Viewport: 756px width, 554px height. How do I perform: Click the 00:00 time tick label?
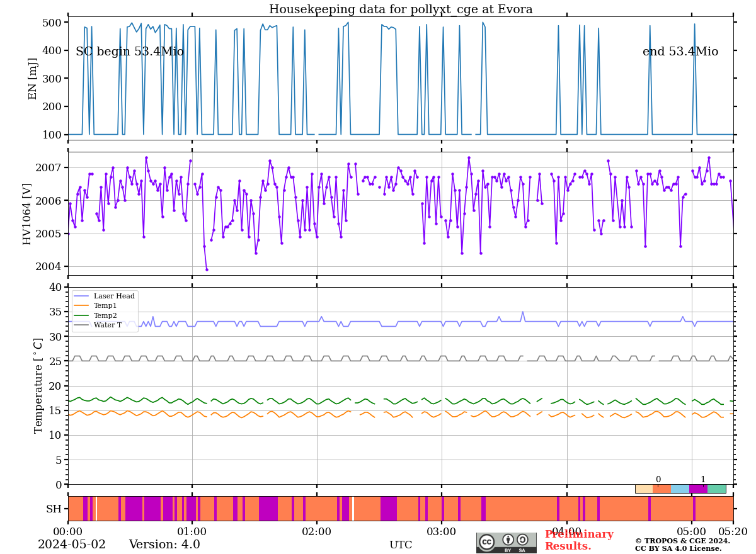[68, 532]
